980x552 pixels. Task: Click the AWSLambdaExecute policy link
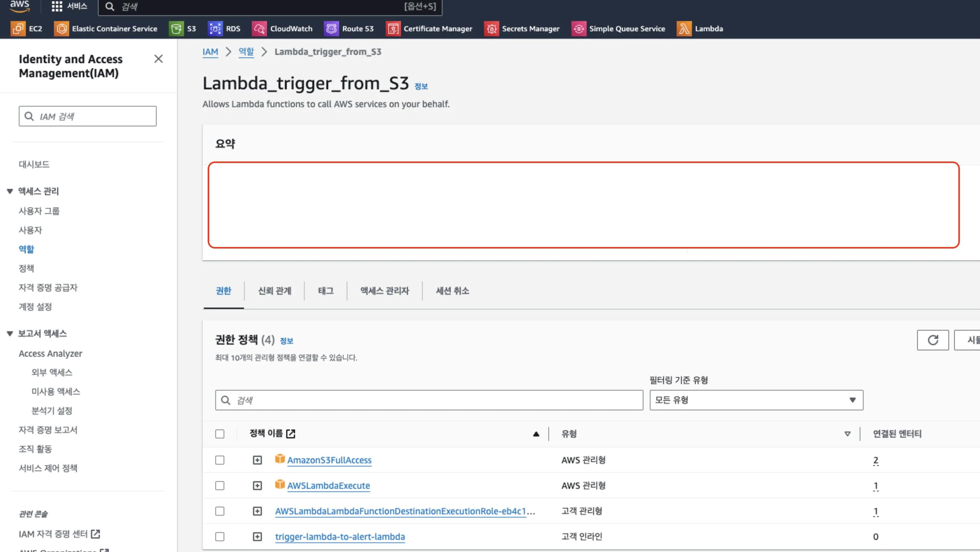[329, 485]
